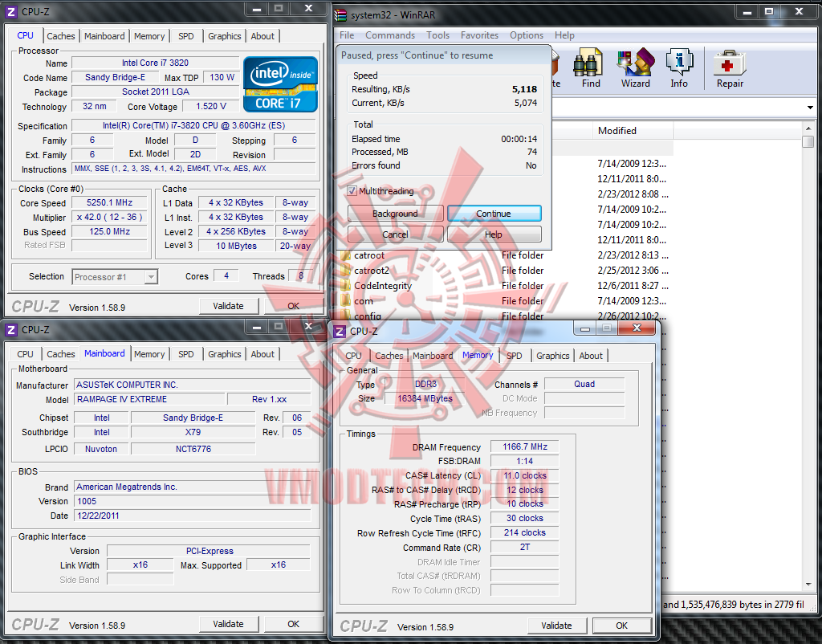Click the Intel Core i7 3820 name field
Screen dimensions: 822x644
(x=155, y=63)
